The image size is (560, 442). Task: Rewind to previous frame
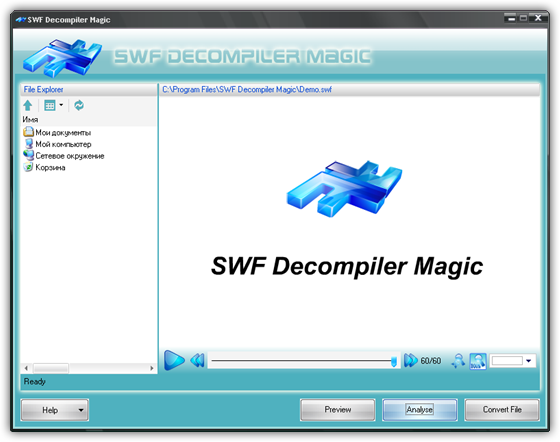(x=197, y=361)
